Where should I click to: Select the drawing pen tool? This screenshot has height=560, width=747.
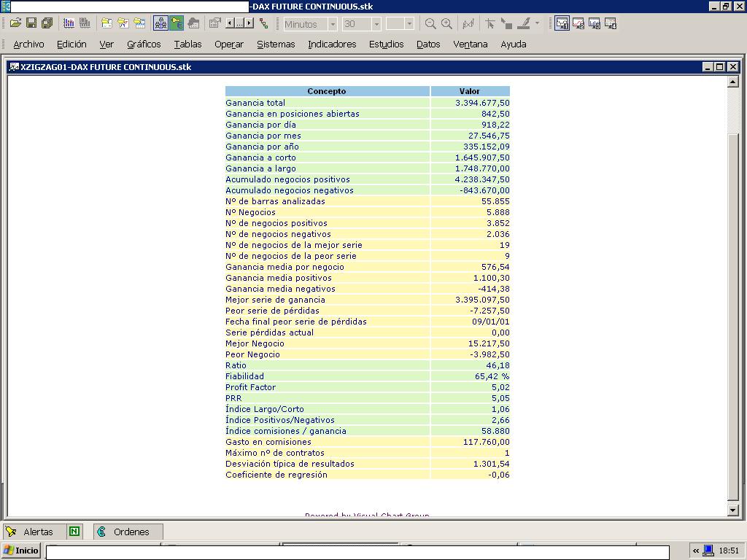(x=524, y=23)
